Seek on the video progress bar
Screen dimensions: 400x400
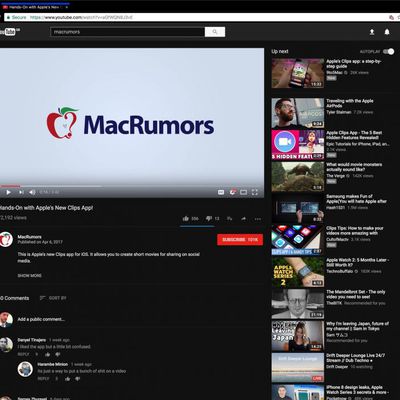tap(132, 186)
